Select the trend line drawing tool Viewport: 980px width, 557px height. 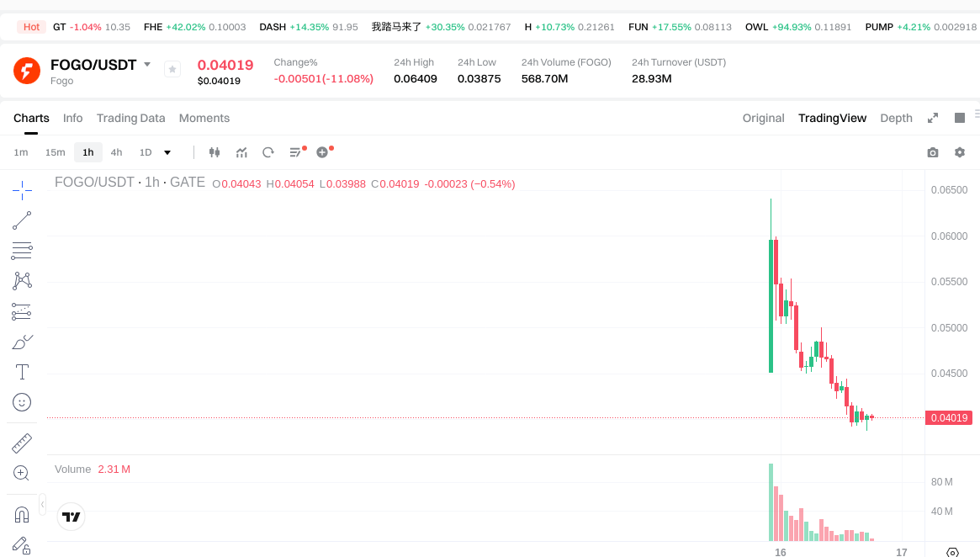tap(21, 220)
